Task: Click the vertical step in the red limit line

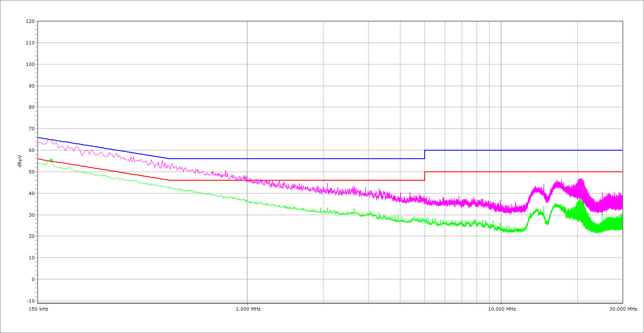Action: click(425, 176)
